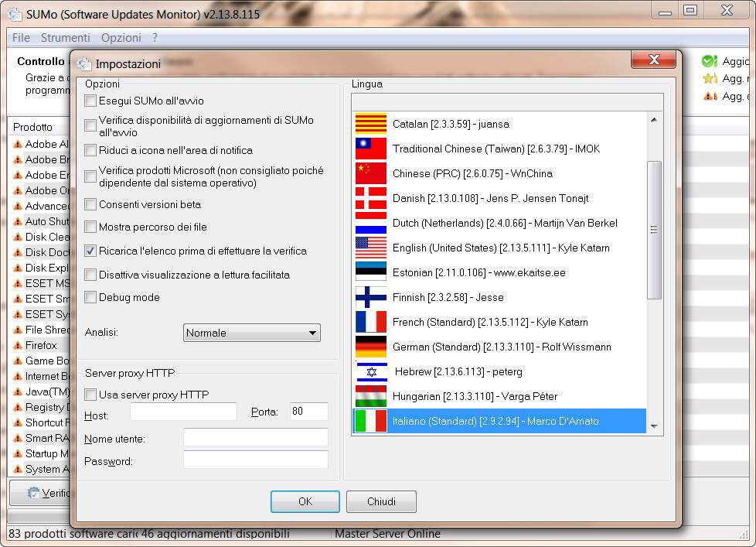
Task: Select Finnish [2.3.2.58] - Jesse entry text
Action: [448, 297]
